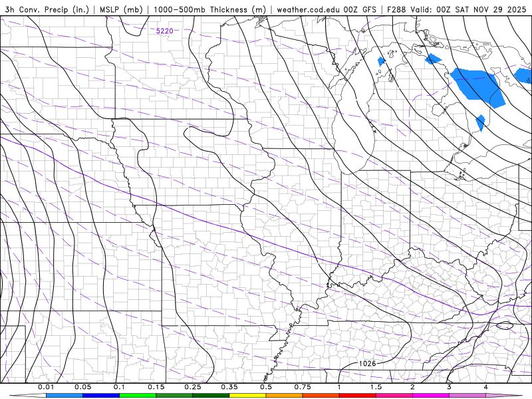
Task: Click the largest blue precipitation area on map
Action: 477,86
